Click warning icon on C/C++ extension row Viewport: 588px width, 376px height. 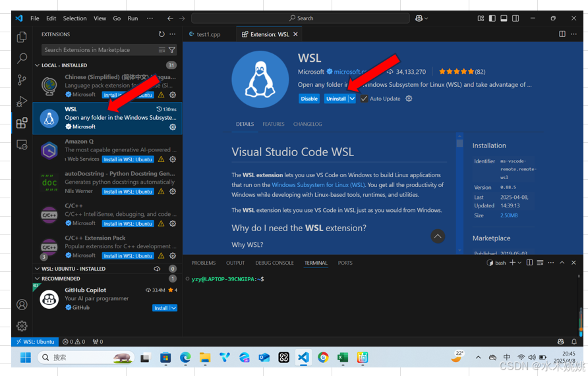[x=162, y=224]
